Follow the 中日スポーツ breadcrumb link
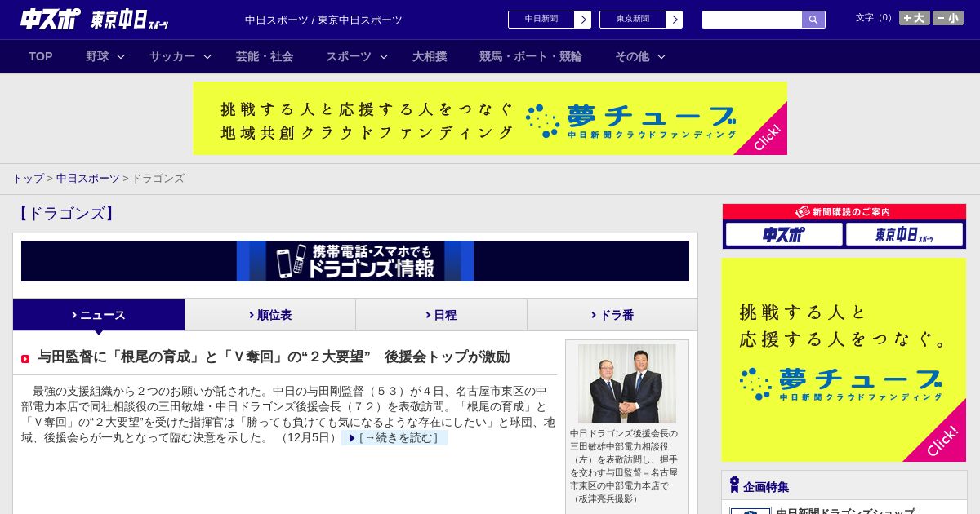 coord(88,178)
